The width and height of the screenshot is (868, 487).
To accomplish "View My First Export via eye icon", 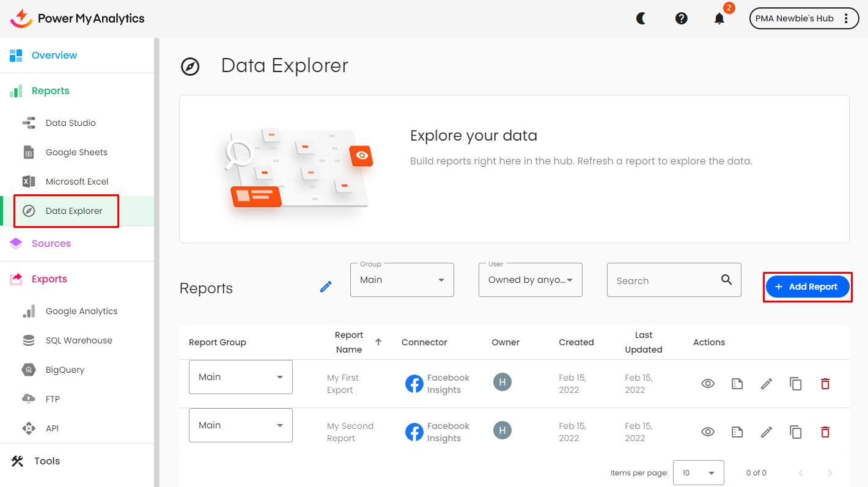I will pyautogui.click(x=708, y=384).
